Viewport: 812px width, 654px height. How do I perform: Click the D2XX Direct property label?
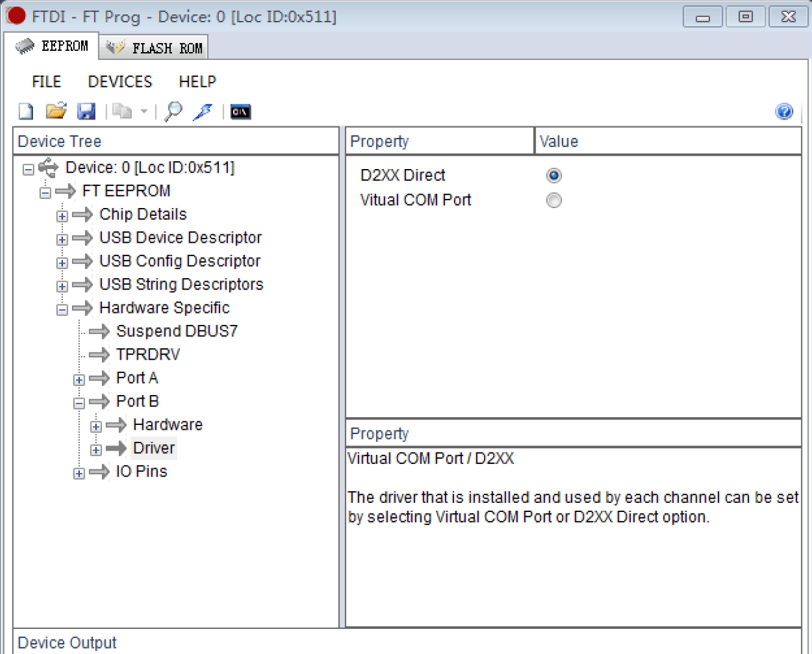(x=402, y=175)
